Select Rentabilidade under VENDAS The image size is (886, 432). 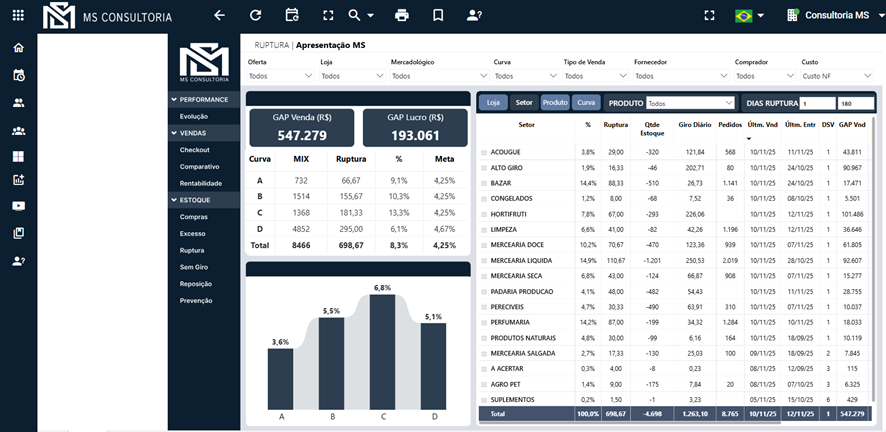(x=200, y=183)
